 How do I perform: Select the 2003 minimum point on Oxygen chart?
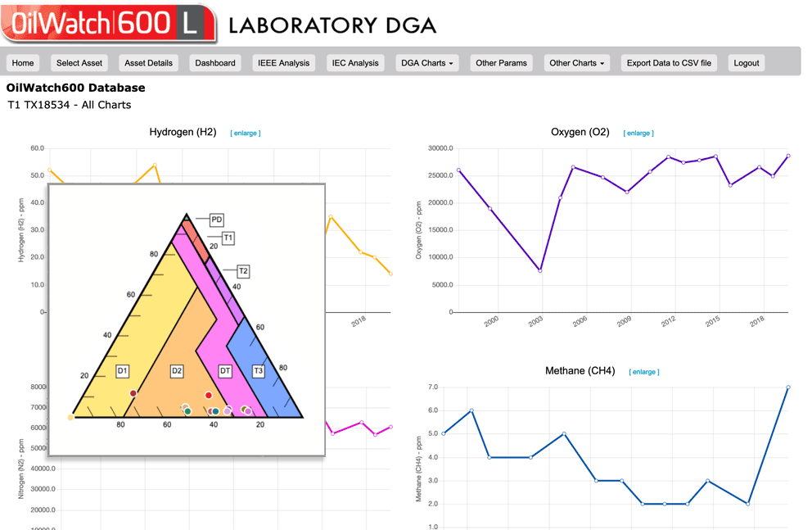pyautogui.click(x=539, y=270)
